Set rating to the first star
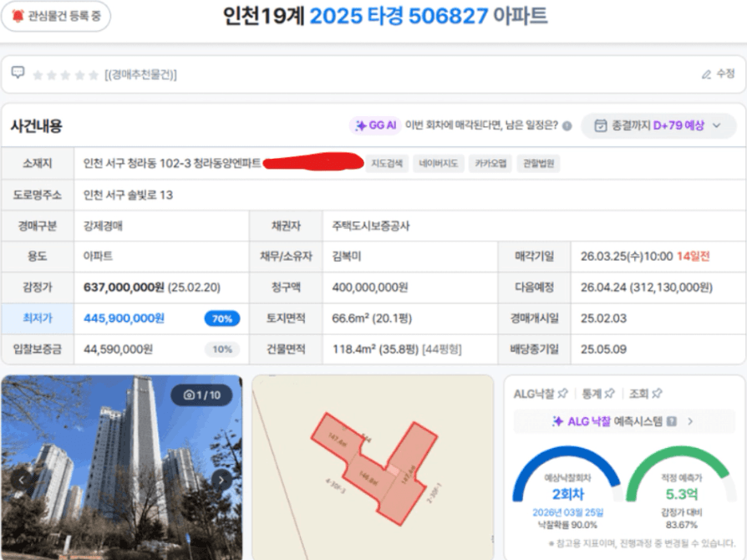This screenshot has height=560, width=747. [x=38, y=75]
